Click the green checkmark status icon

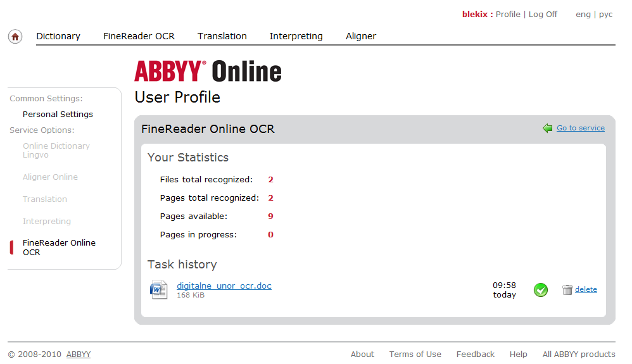(x=541, y=290)
